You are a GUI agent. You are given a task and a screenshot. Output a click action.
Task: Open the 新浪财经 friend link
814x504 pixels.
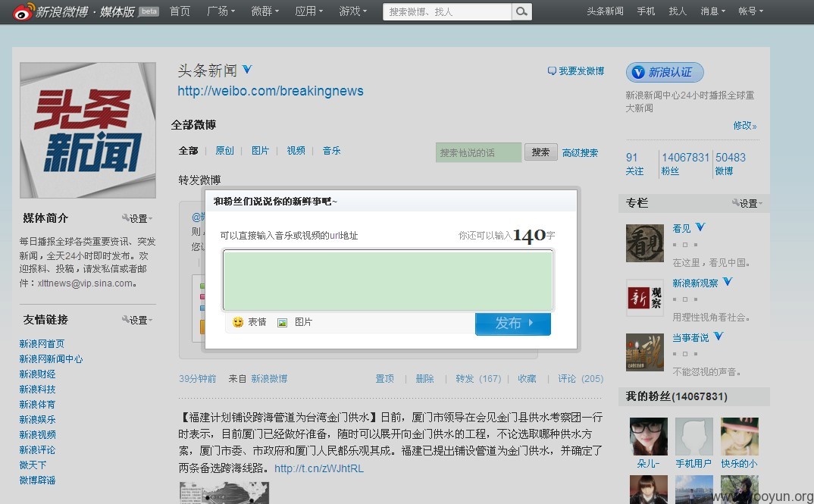[37, 374]
